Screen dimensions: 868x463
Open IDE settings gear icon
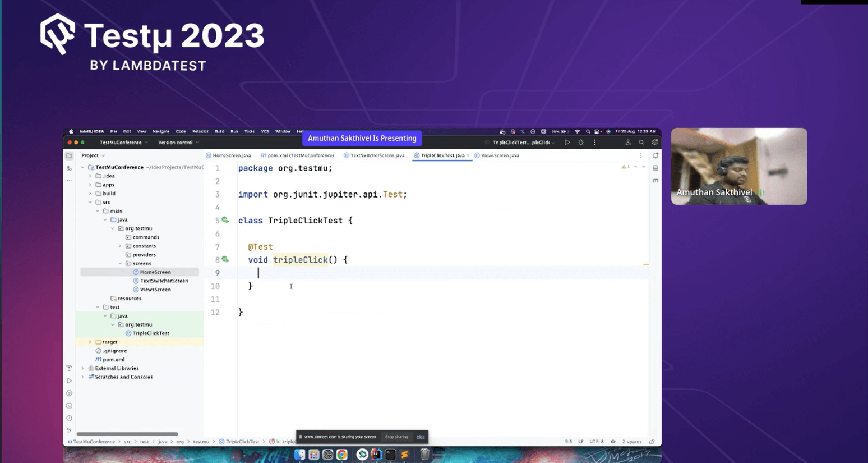[654, 143]
